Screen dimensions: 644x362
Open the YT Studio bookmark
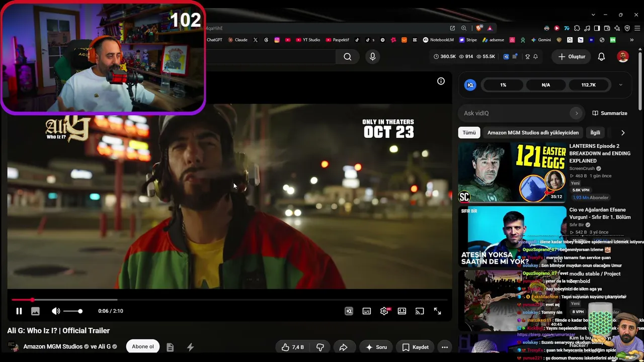click(308, 40)
